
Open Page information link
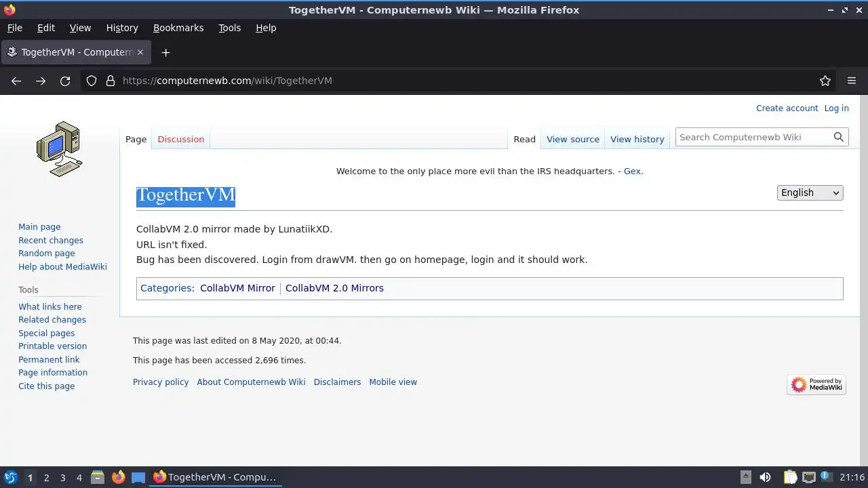(x=53, y=373)
